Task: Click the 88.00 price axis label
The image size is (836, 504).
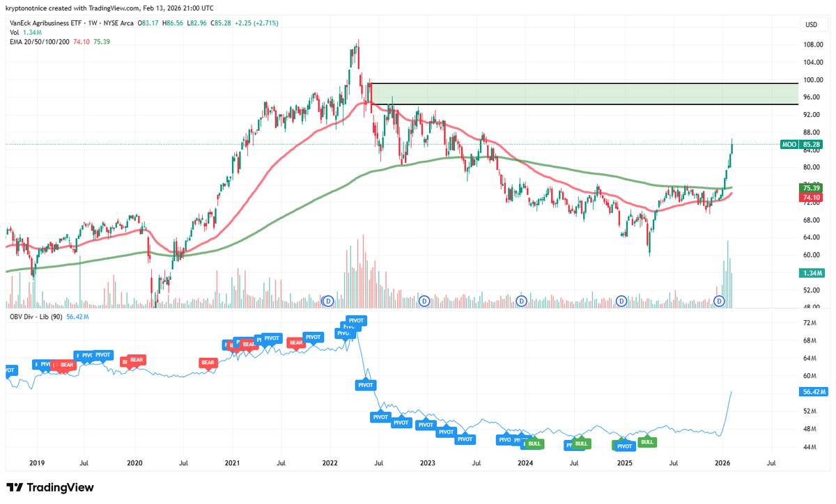Action: pyautogui.click(x=812, y=132)
